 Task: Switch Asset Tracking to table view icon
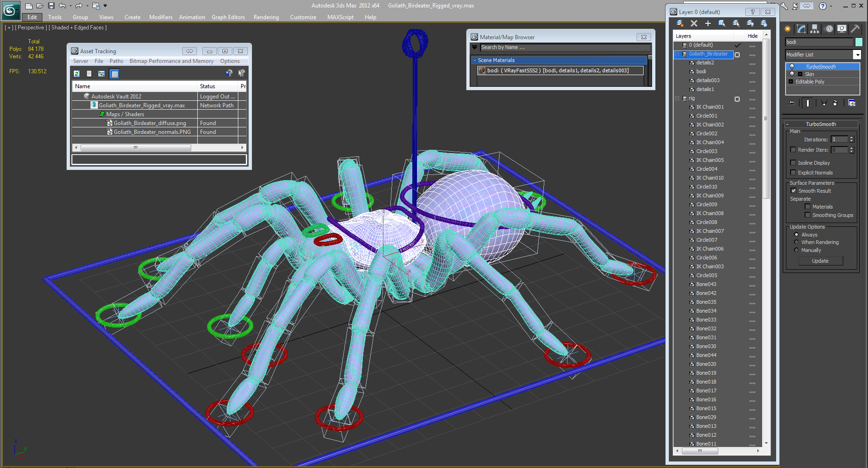pos(115,73)
